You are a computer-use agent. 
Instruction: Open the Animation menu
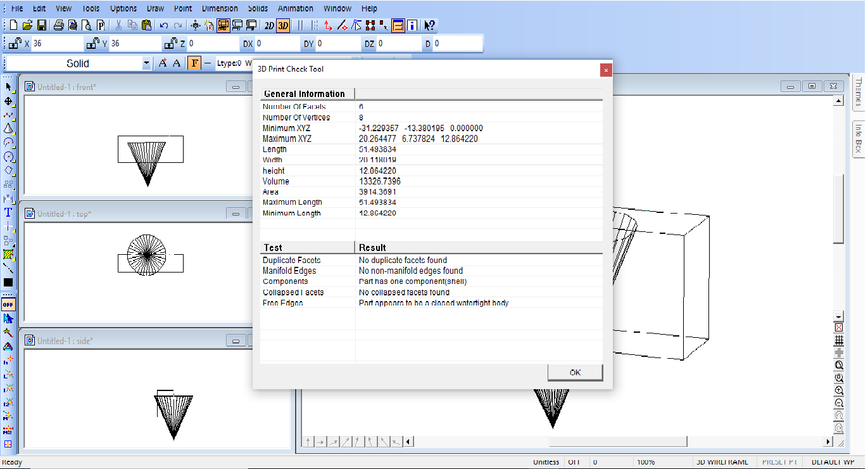point(294,8)
